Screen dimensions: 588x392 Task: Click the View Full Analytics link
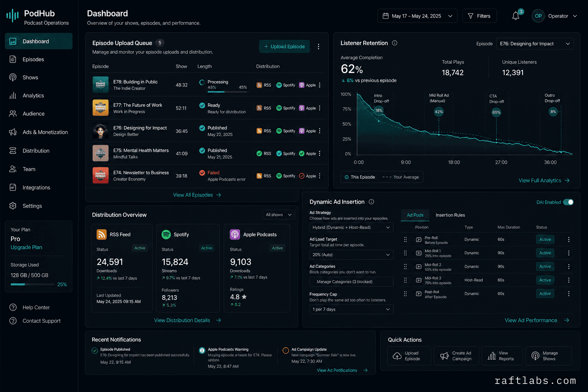tap(544, 180)
